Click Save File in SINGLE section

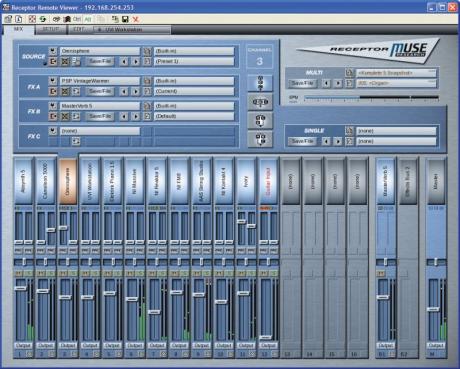(303, 141)
